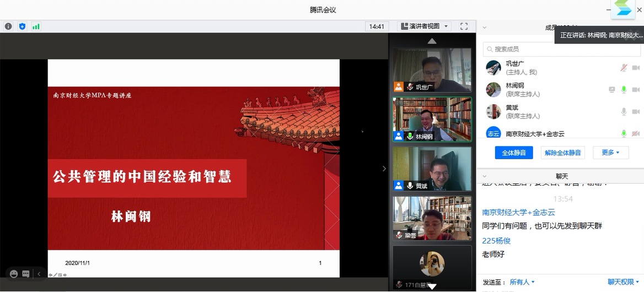Open the emoji reaction button on slide

(x=14, y=274)
